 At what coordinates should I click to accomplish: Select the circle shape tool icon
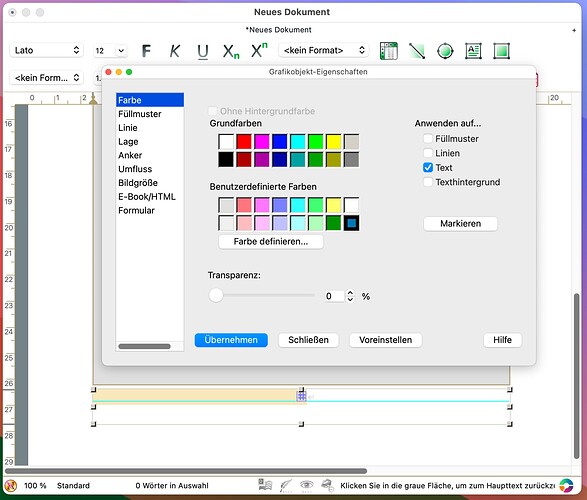pos(445,51)
